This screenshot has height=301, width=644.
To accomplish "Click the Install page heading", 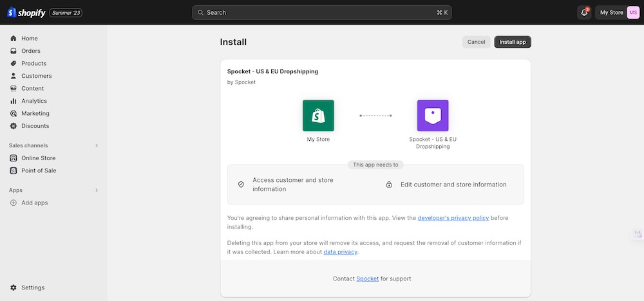I will 233,42.
